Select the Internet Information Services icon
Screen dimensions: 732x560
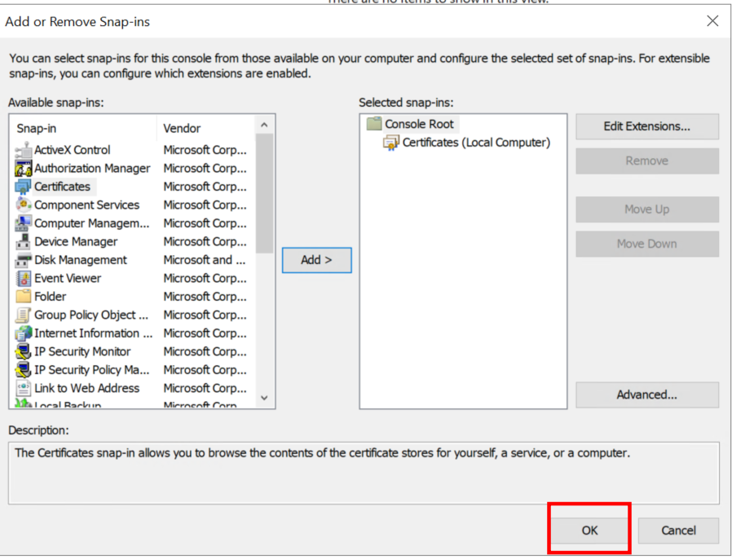click(x=23, y=333)
